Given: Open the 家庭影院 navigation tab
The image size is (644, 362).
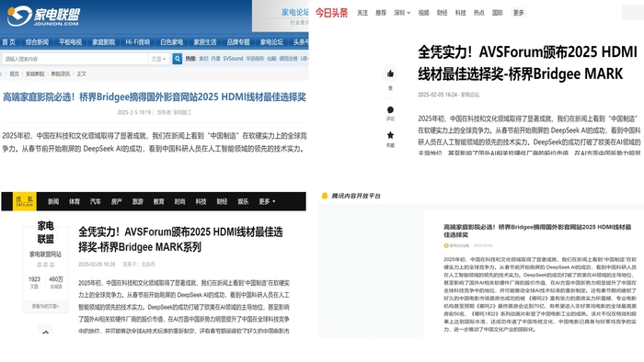Looking at the screenshot, I should pos(103,42).
